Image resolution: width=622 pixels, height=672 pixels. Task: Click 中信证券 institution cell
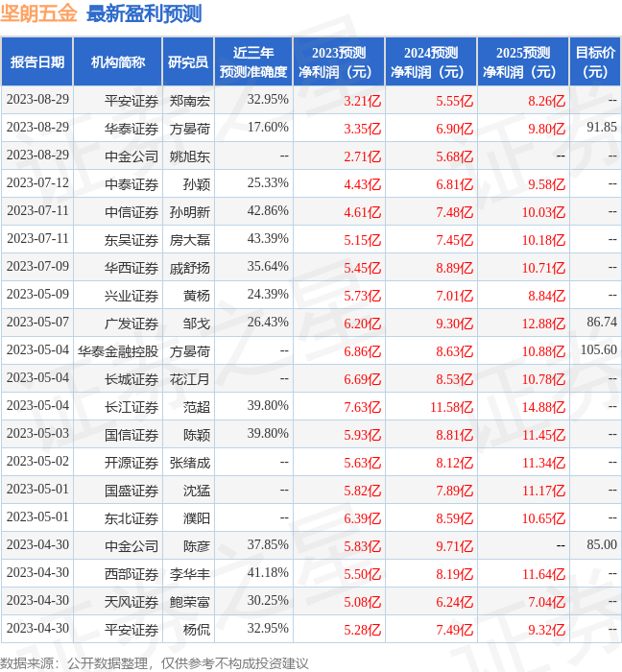point(132,212)
